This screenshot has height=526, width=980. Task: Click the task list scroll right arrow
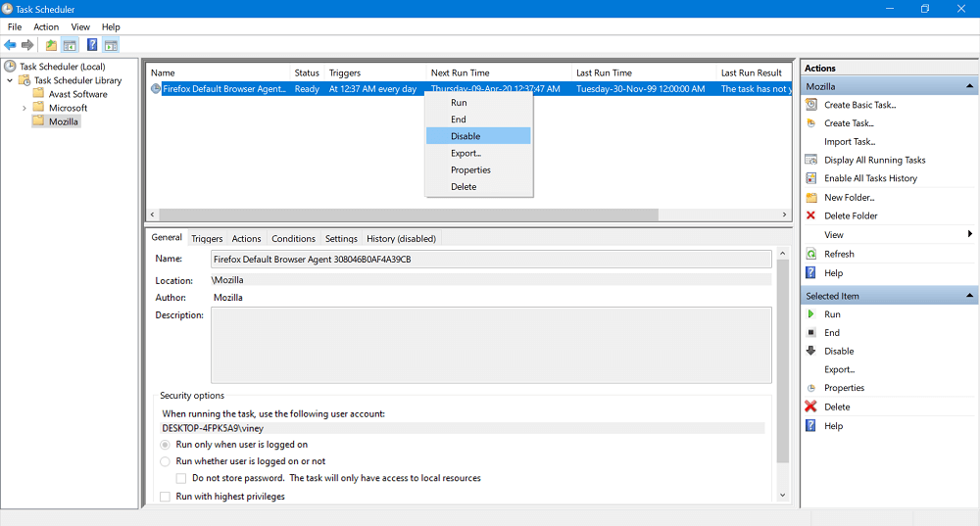[784, 215]
